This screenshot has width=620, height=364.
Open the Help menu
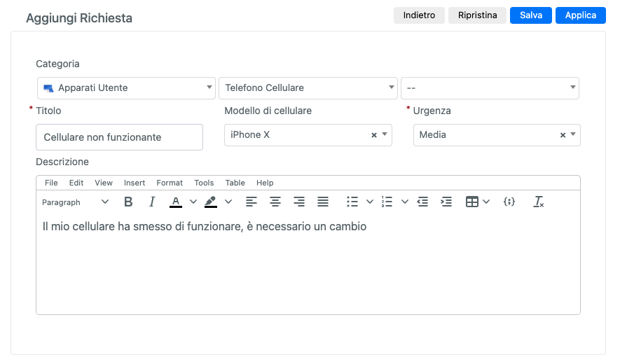(x=265, y=183)
